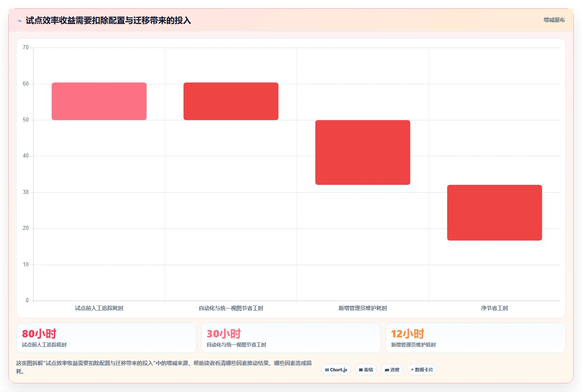Screen dimensions: 582x392
Task: Click the Chart.js tag chip
Action: pos(336,370)
